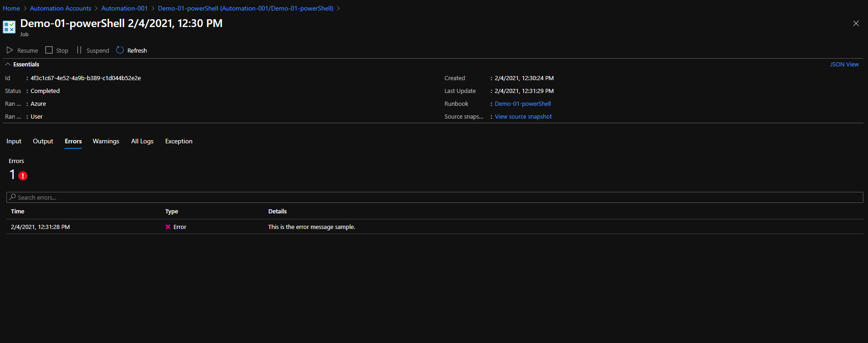Click the Completed status value
This screenshot has width=868, height=343.
(45, 91)
